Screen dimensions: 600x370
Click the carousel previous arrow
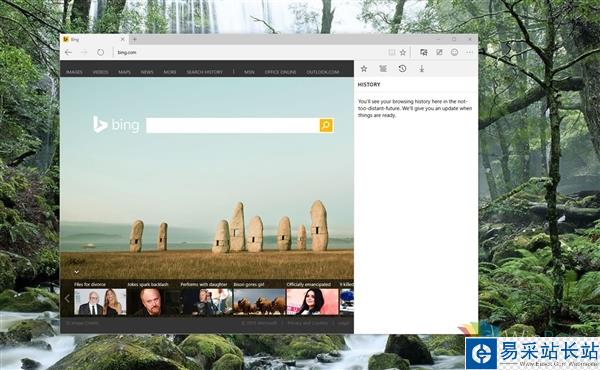pos(67,299)
